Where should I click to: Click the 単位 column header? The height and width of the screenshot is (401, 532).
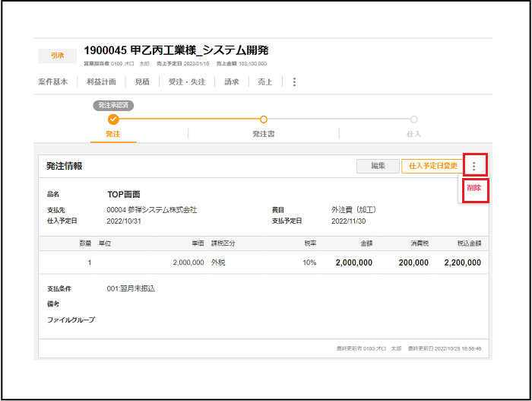[x=105, y=243]
